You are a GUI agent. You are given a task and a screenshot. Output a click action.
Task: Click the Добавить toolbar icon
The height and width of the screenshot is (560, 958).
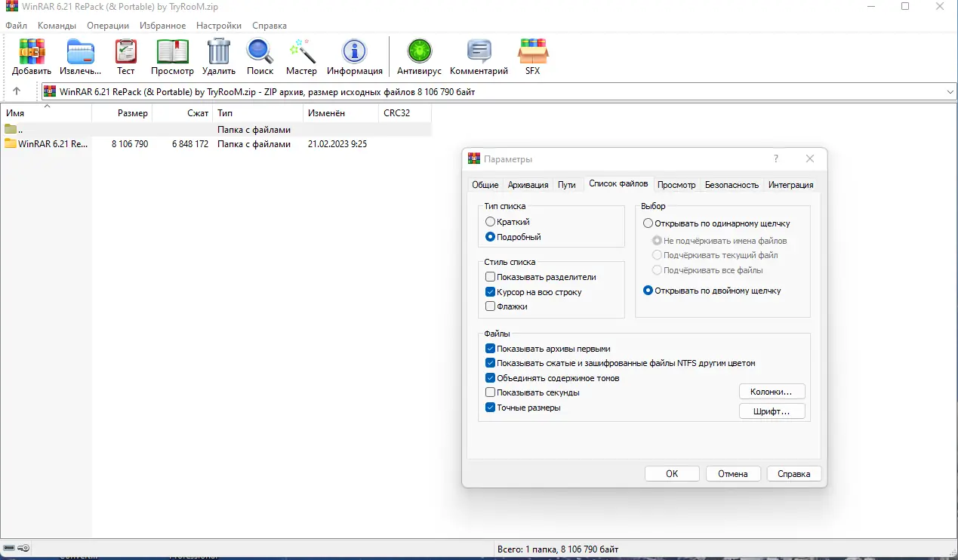coord(32,57)
